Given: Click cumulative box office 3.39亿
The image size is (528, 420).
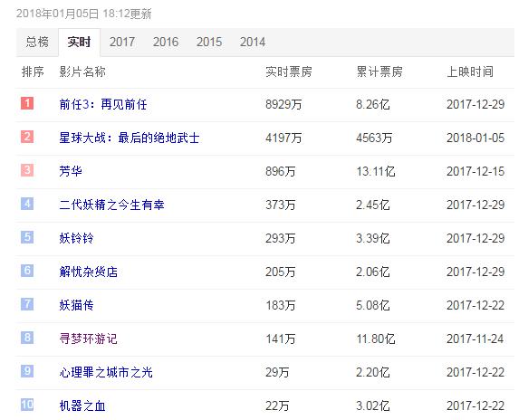Looking at the screenshot, I should point(373,238).
